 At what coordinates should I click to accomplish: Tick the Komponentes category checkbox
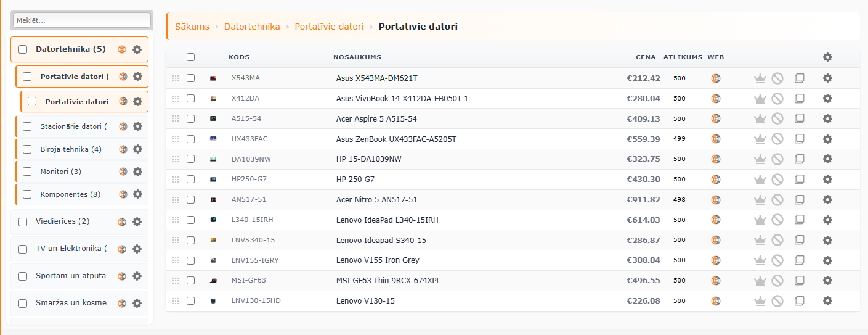coord(27,194)
